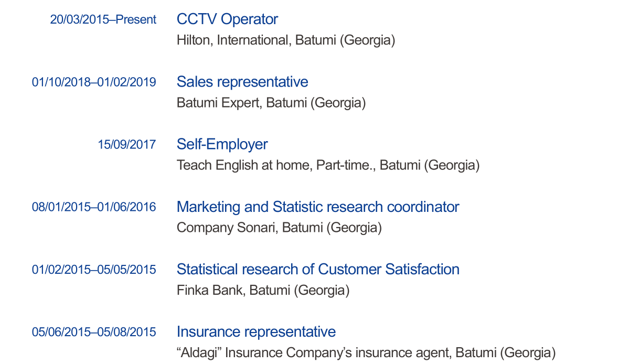The height and width of the screenshot is (364, 640).
Task: Click the 05/06/2015–05/08/2015 date range
Action: point(94,332)
